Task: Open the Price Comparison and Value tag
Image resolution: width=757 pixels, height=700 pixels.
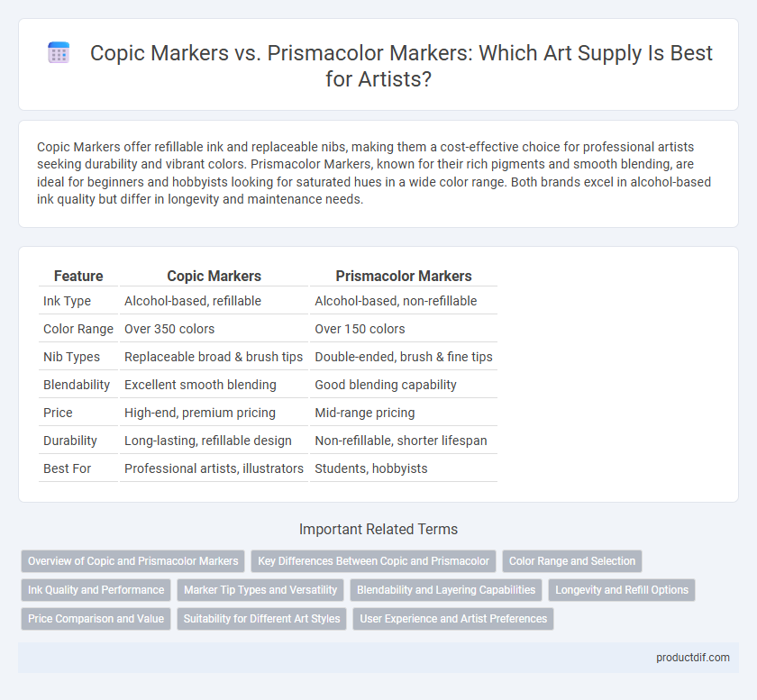Action: click(96, 619)
